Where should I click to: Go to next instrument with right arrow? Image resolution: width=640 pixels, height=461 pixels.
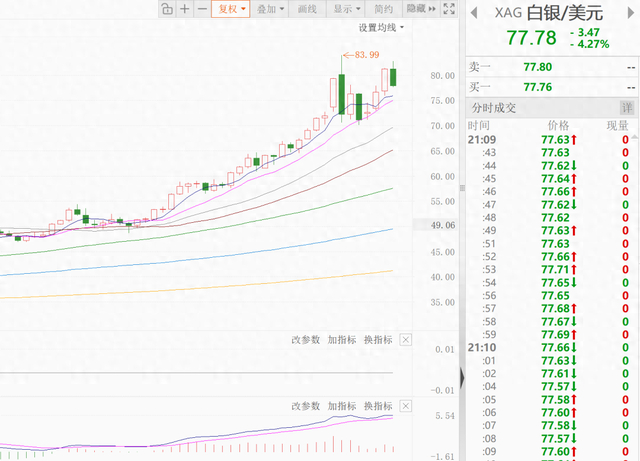pos(630,13)
